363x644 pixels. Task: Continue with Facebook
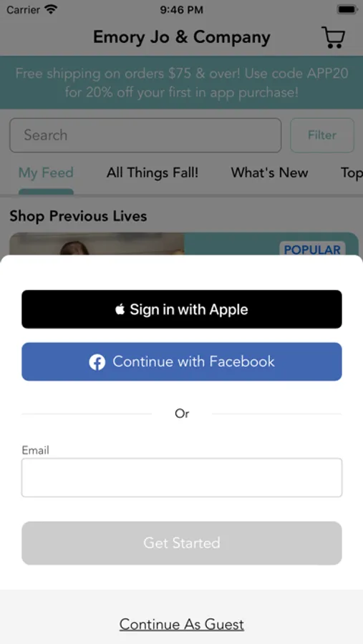pyautogui.click(x=182, y=362)
